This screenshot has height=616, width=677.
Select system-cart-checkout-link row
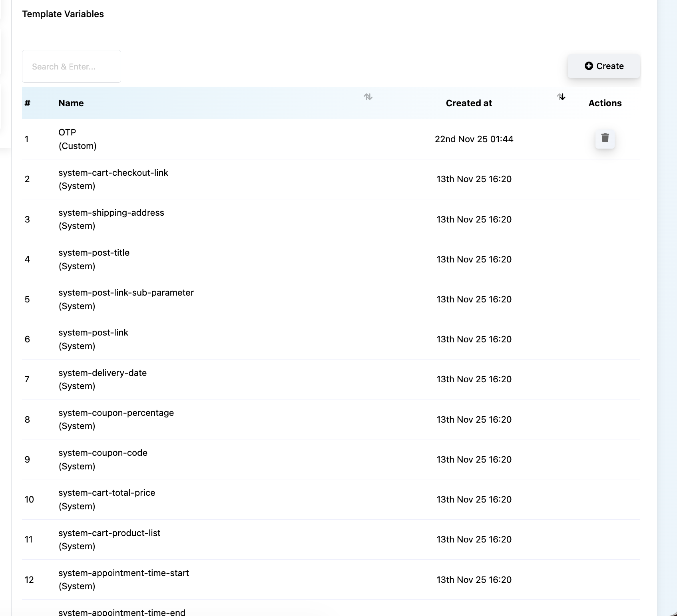(x=113, y=173)
